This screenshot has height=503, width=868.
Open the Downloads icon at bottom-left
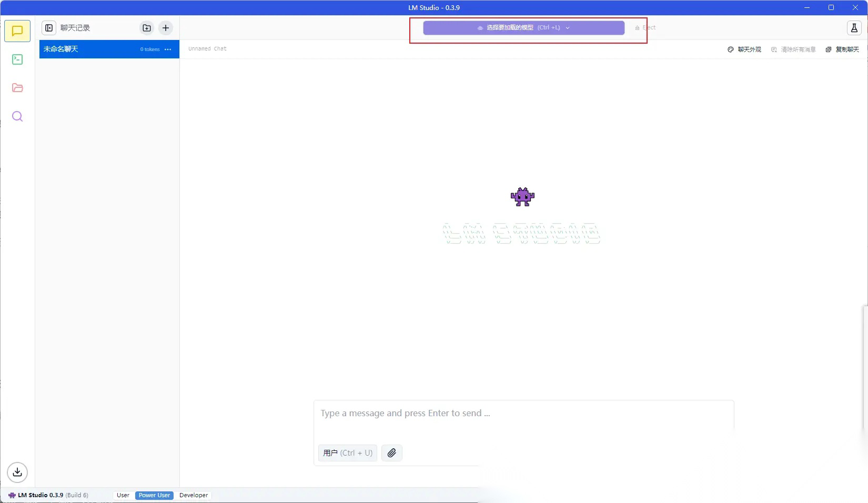pyautogui.click(x=17, y=472)
